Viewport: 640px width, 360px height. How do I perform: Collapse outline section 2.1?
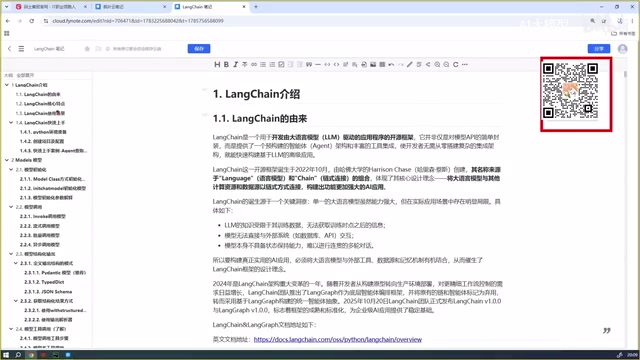coord(11,169)
